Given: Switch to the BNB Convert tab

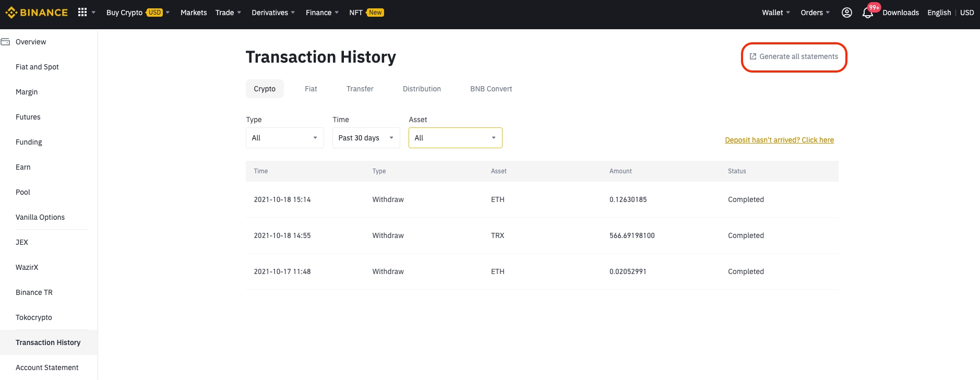Looking at the screenshot, I should tap(491, 89).
